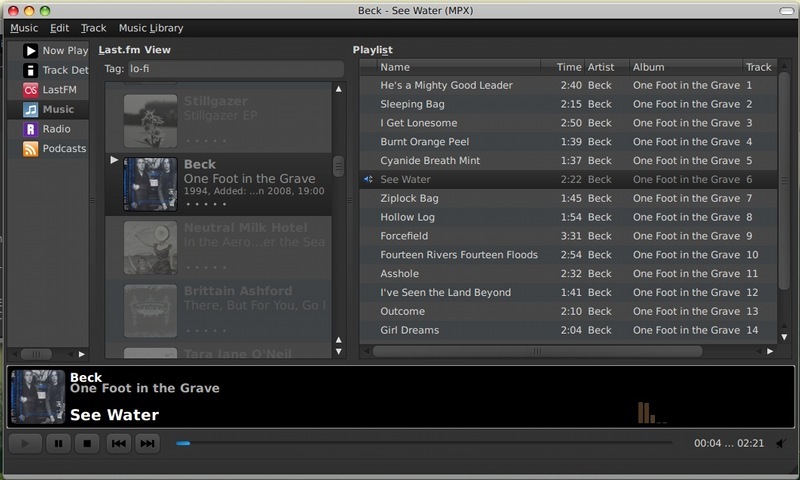This screenshot has height=480, width=800.
Task: Open the Now Playing sidebar icon
Action: (31, 50)
